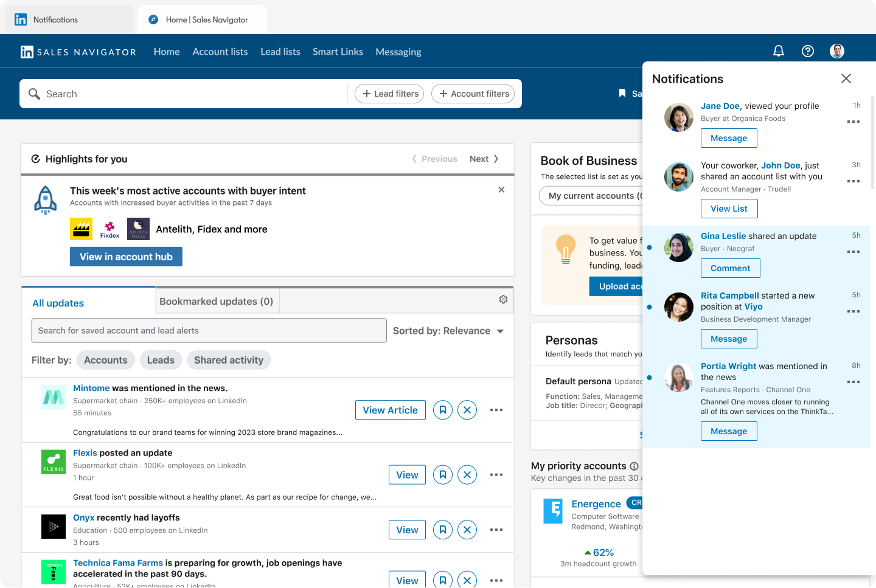Close the Notifications panel

click(x=846, y=78)
